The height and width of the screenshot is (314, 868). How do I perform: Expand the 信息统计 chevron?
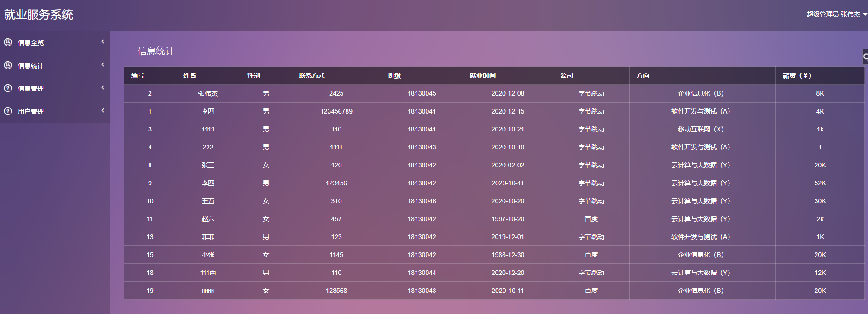[103, 64]
